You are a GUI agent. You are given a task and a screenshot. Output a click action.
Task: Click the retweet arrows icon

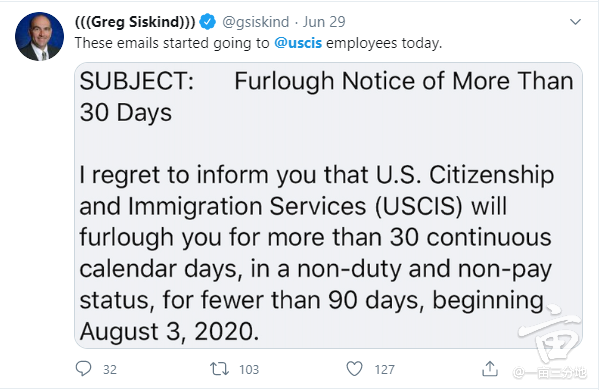click(x=219, y=369)
